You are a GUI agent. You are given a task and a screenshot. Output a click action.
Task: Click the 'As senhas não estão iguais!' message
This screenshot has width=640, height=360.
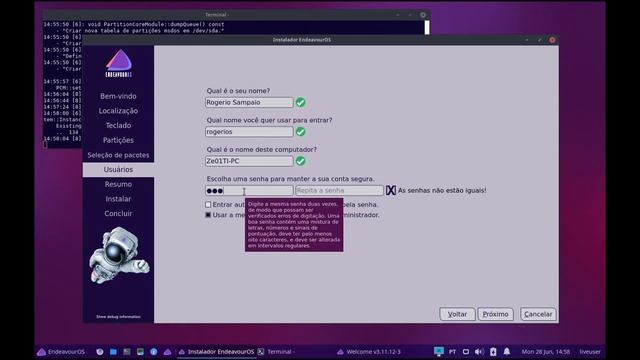coord(442,191)
